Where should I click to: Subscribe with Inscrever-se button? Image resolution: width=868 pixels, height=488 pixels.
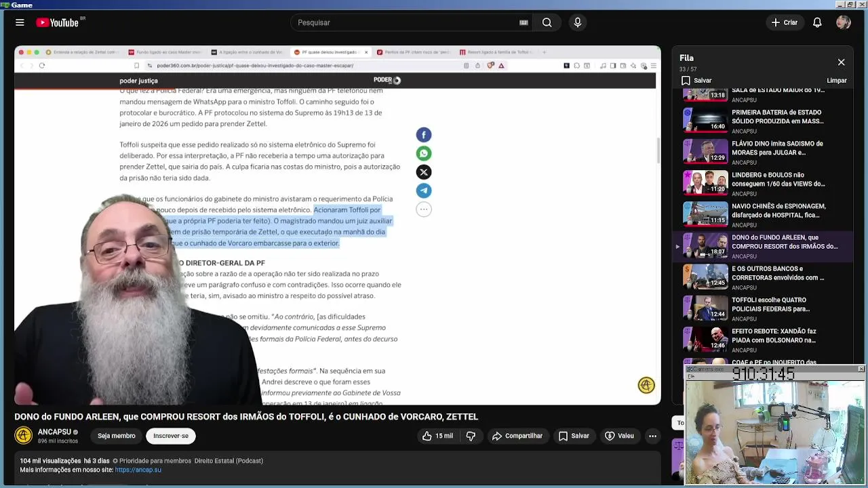171,436
